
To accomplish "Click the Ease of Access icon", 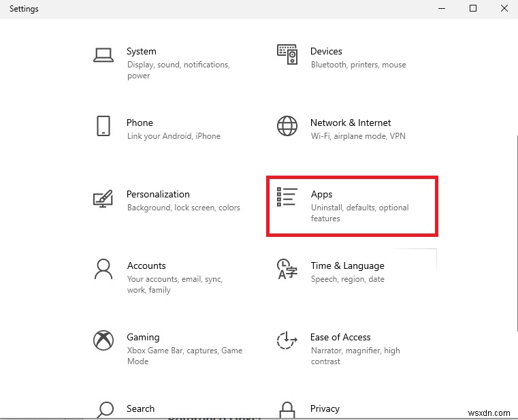I will (287, 340).
